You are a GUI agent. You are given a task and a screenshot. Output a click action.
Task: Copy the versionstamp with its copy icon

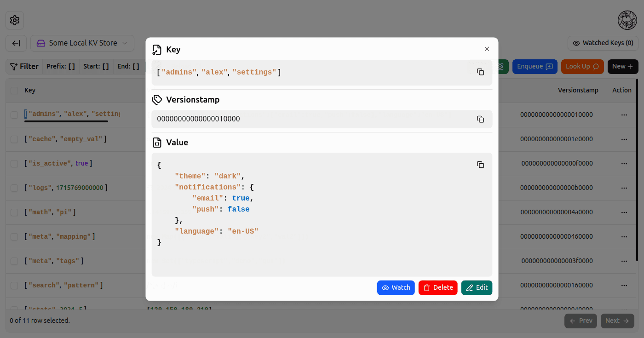480,119
